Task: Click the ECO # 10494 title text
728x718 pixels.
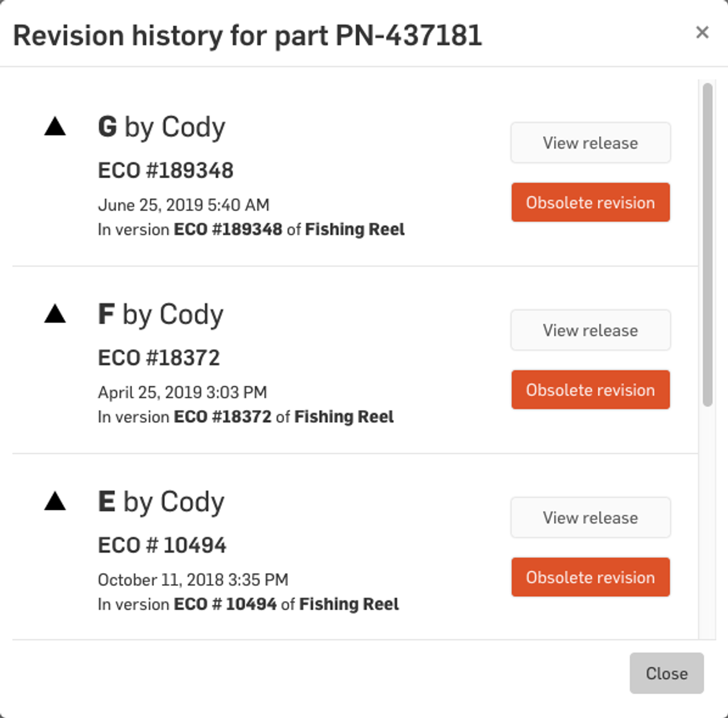Action: [x=162, y=545]
